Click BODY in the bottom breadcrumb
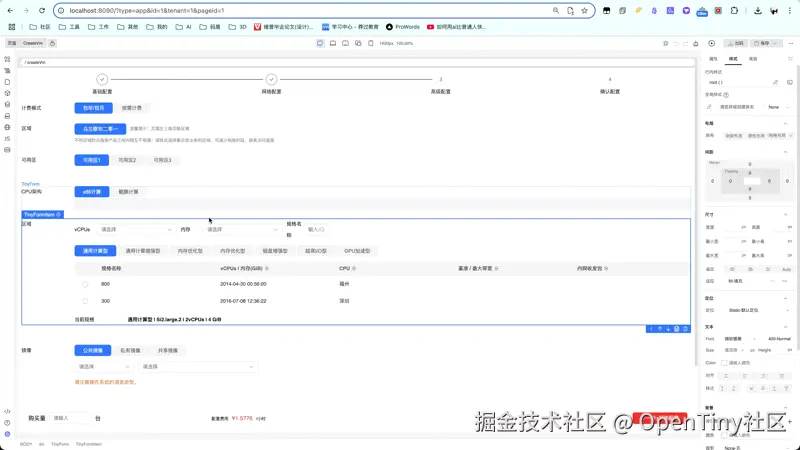 click(26, 444)
